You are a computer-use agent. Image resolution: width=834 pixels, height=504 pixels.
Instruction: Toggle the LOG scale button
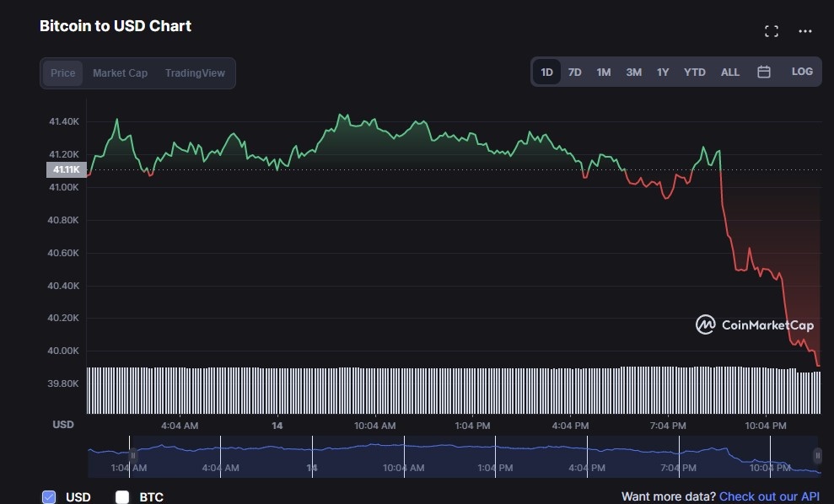[802, 72]
